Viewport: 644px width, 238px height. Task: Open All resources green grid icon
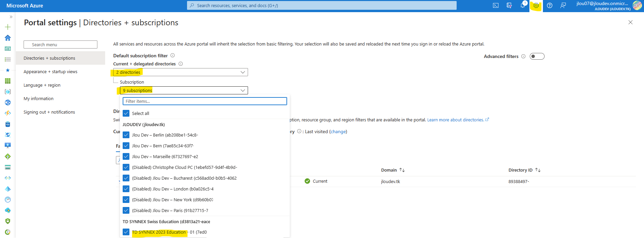coord(8,81)
